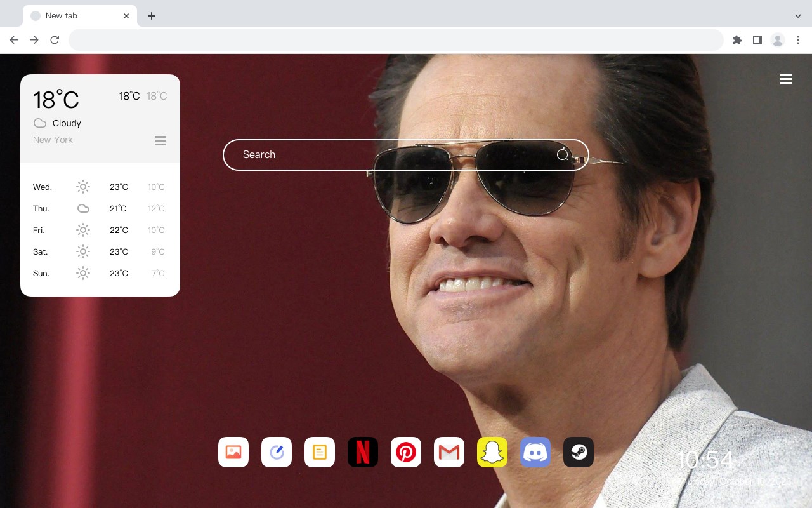The image size is (812, 508).
Task: Click the 21°C high for Thursday
Action: (x=119, y=208)
